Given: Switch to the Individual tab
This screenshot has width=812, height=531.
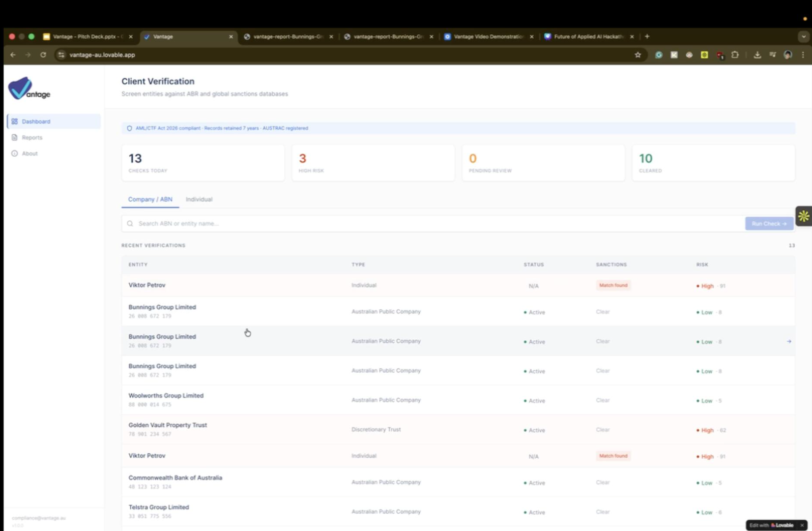Looking at the screenshot, I should (x=199, y=199).
